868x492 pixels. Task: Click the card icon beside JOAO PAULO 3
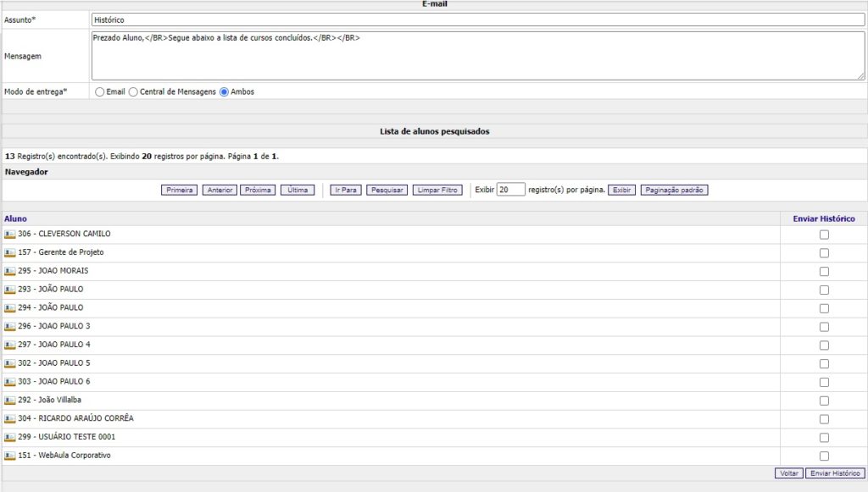tap(10, 327)
